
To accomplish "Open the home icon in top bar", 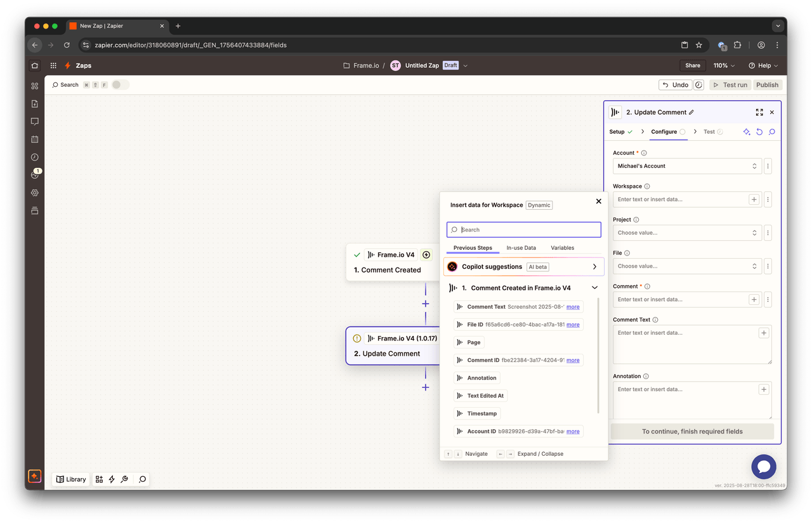I will click(x=35, y=65).
